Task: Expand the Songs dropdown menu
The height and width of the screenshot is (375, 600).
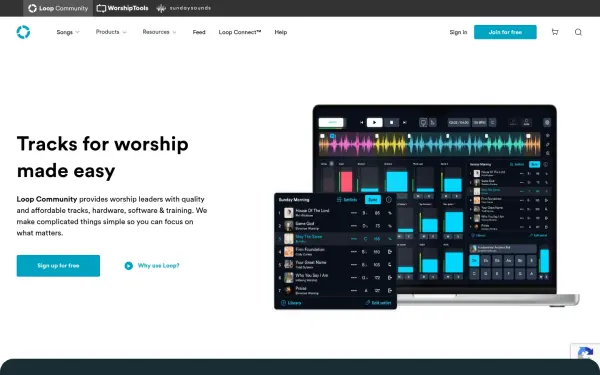Action: [68, 32]
